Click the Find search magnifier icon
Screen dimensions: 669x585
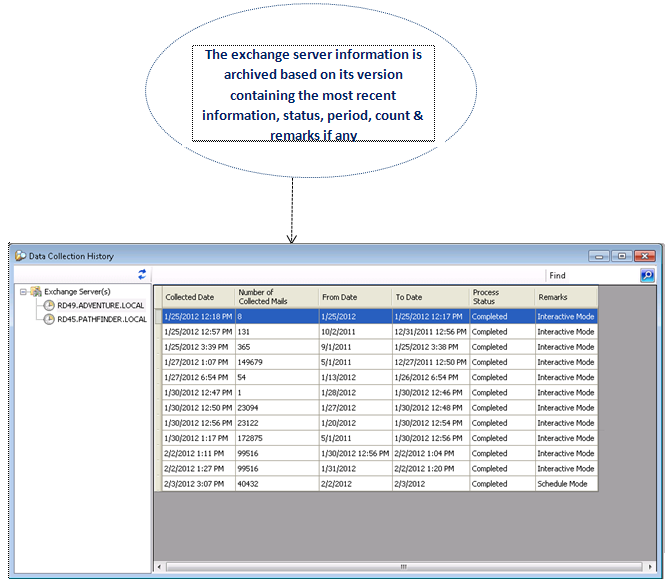(647, 276)
